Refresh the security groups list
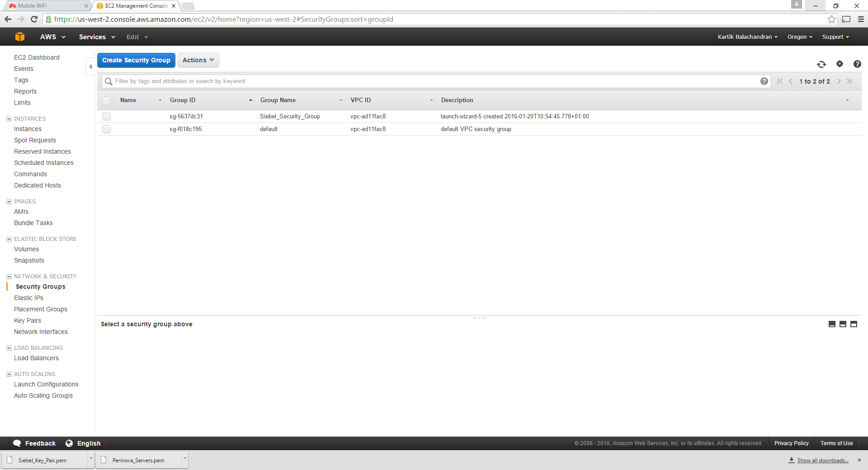Viewport: 868px width, 470px height. point(821,64)
